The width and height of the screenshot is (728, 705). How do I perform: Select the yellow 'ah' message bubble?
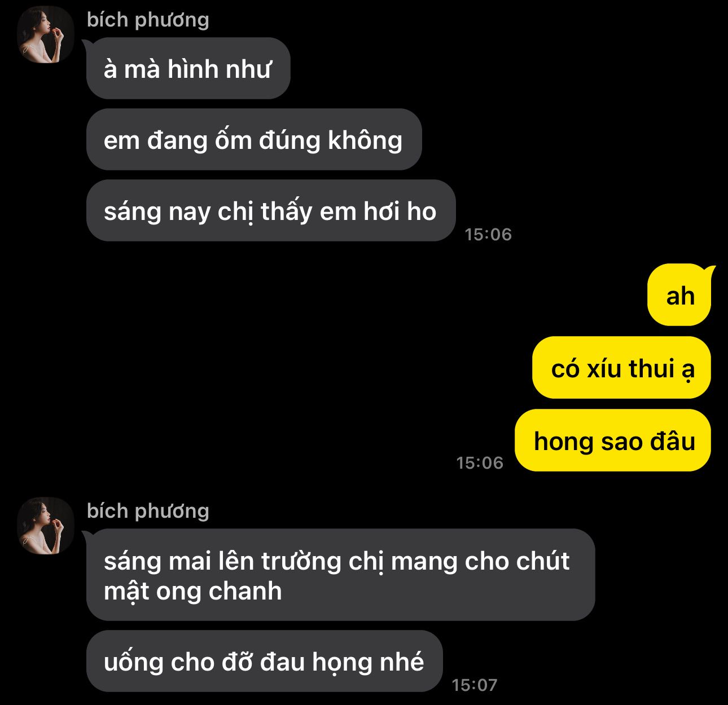679,295
